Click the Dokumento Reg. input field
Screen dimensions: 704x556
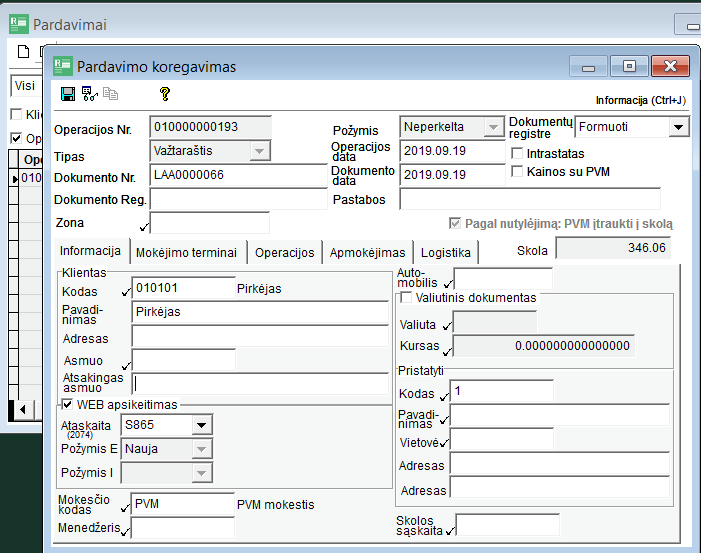(x=238, y=199)
